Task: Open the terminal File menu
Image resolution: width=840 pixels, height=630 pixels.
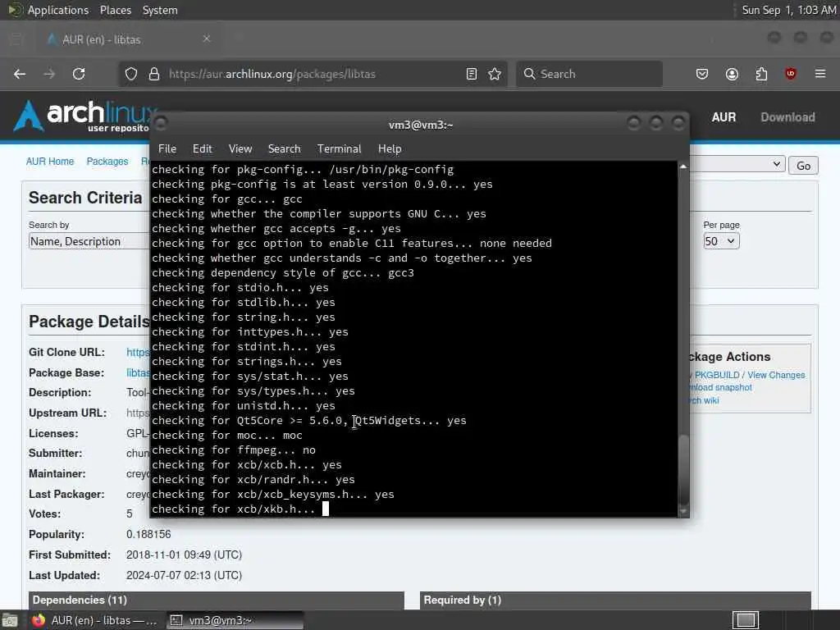Action: (167, 149)
